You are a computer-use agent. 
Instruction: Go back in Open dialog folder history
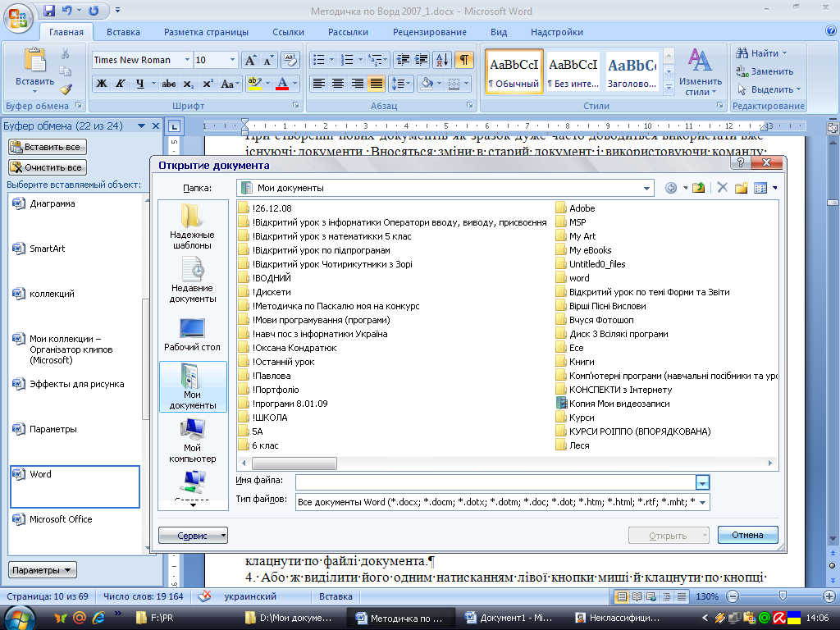(671, 188)
